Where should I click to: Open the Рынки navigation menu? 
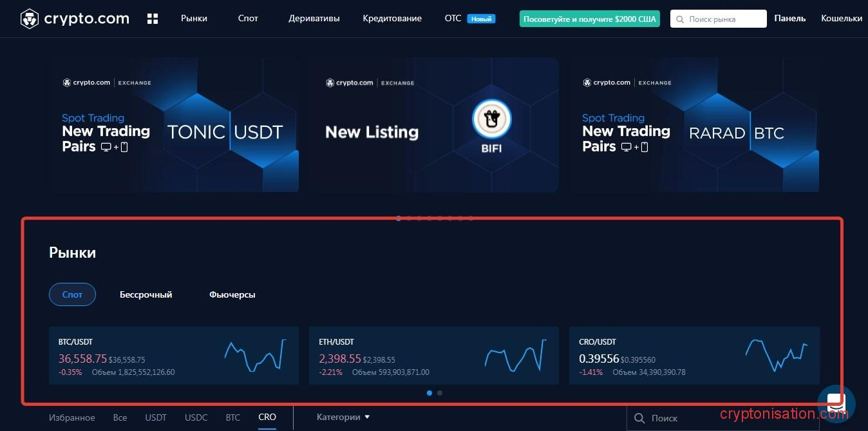pyautogui.click(x=194, y=19)
